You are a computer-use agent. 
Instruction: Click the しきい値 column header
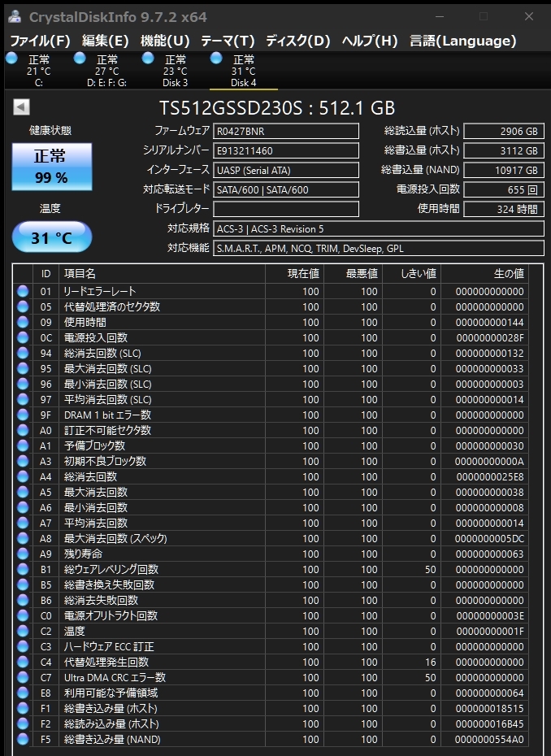pyautogui.click(x=412, y=274)
